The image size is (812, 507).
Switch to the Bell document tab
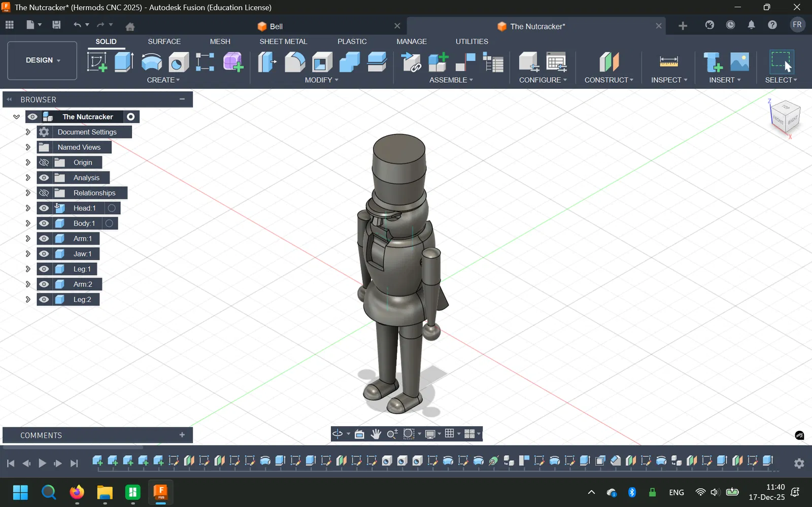(x=276, y=26)
